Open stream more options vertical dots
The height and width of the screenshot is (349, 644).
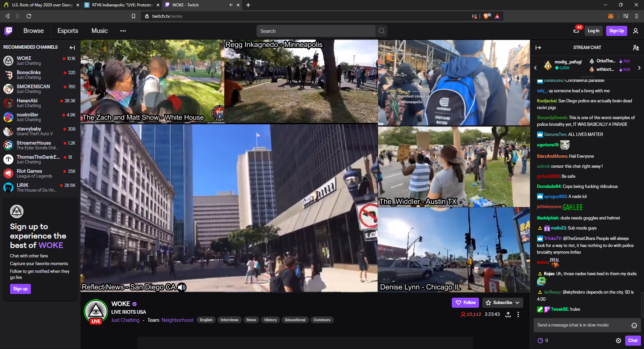coord(518,314)
